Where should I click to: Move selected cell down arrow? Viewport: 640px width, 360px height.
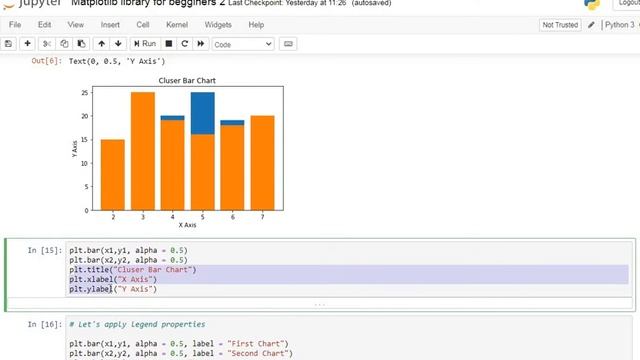click(x=118, y=44)
